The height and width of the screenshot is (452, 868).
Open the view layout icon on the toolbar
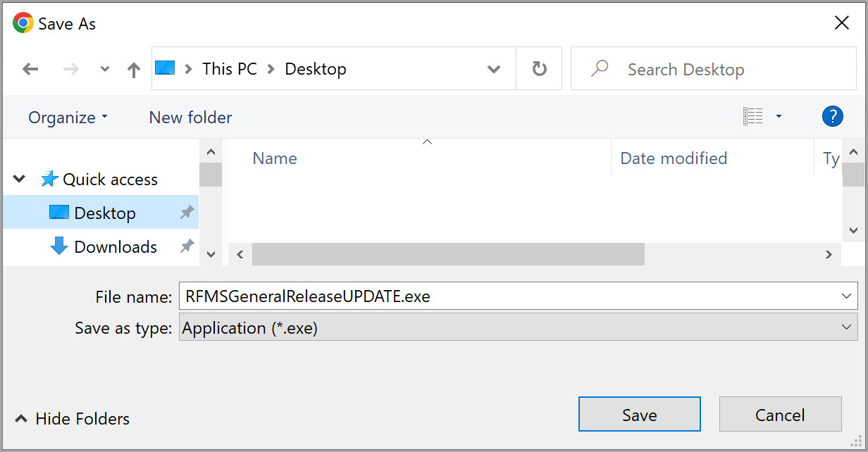(x=755, y=115)
